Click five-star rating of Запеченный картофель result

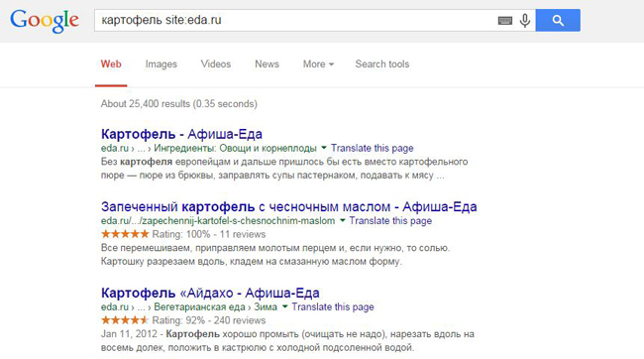coord(125,234)
